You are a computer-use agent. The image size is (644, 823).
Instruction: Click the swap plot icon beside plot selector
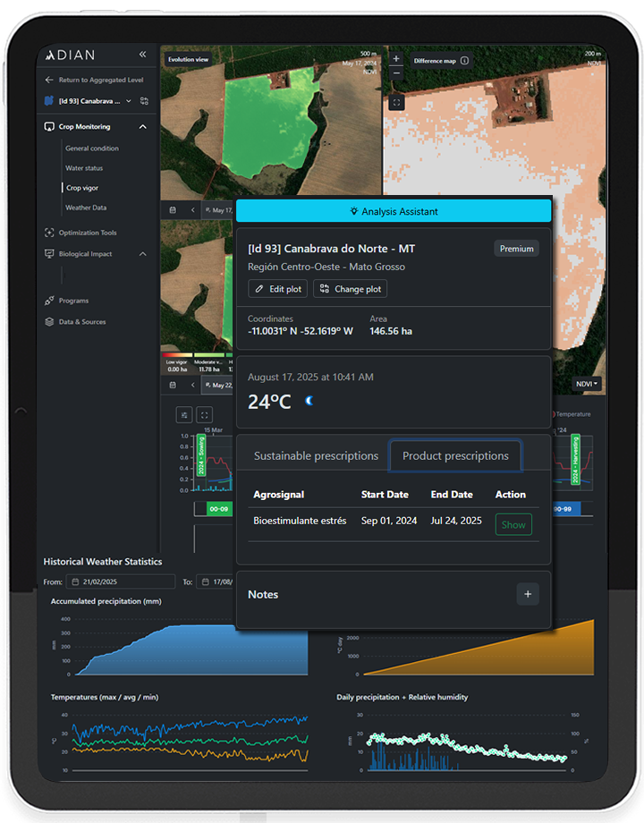coord(144,101)
